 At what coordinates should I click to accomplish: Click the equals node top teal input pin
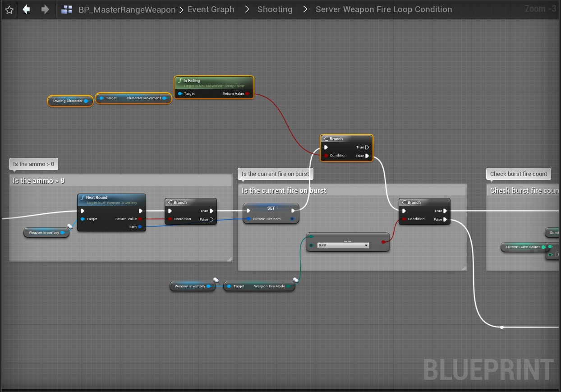(312, 236)
